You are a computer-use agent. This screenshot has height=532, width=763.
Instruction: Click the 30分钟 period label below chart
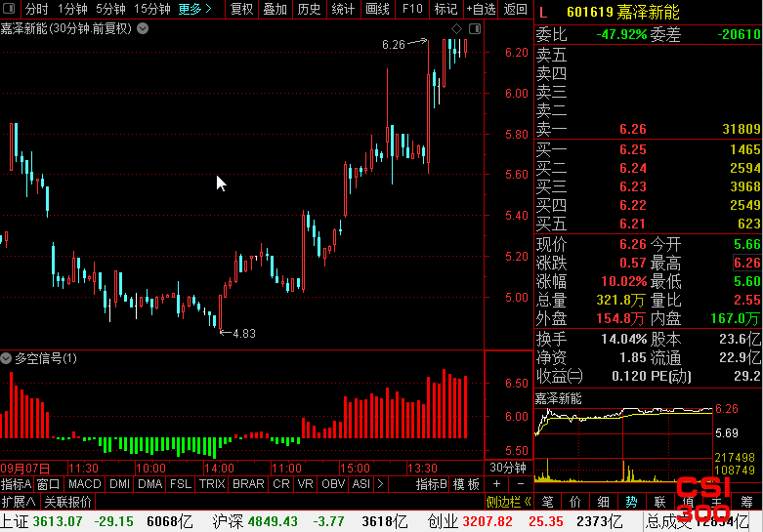508,468
